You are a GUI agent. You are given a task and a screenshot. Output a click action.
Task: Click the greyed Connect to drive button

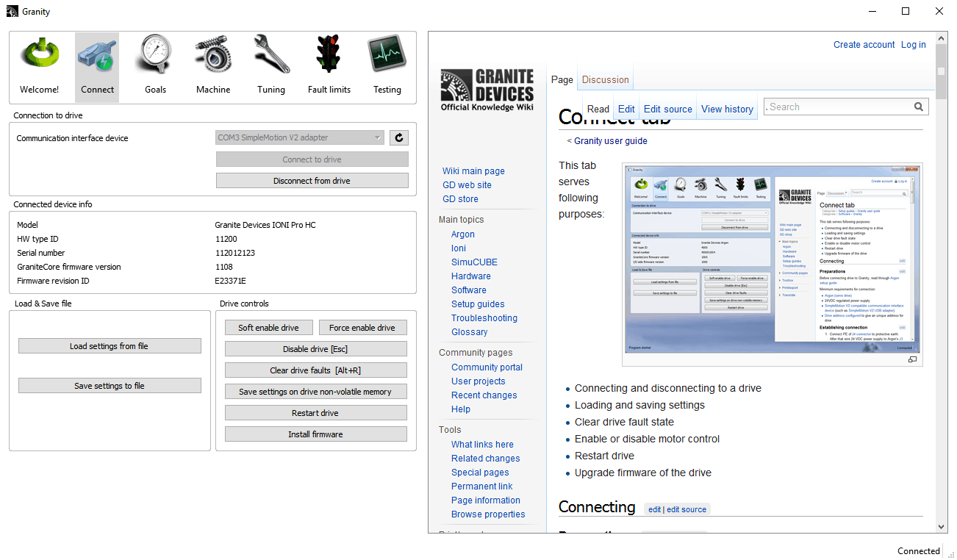point(312,159)
